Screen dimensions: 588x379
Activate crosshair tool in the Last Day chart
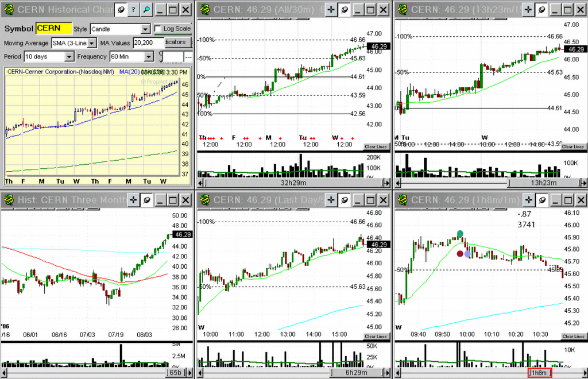(x=331, y=200)
